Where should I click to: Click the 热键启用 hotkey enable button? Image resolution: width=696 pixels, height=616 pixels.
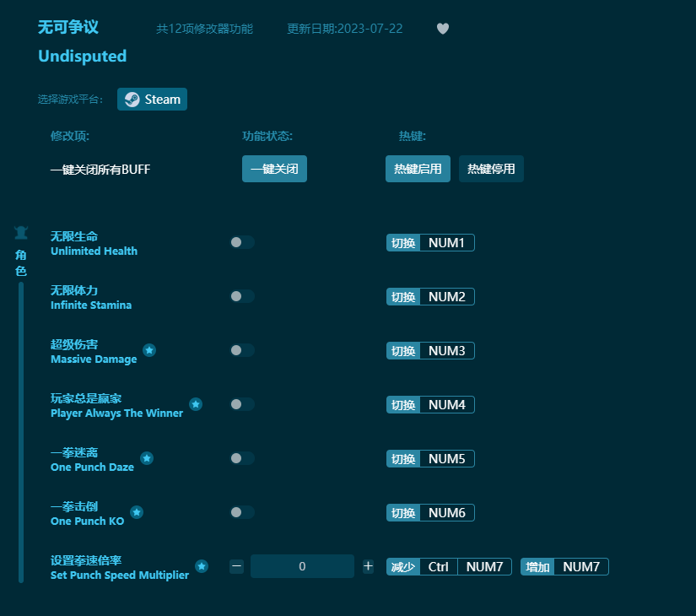[x=418, y=169]
